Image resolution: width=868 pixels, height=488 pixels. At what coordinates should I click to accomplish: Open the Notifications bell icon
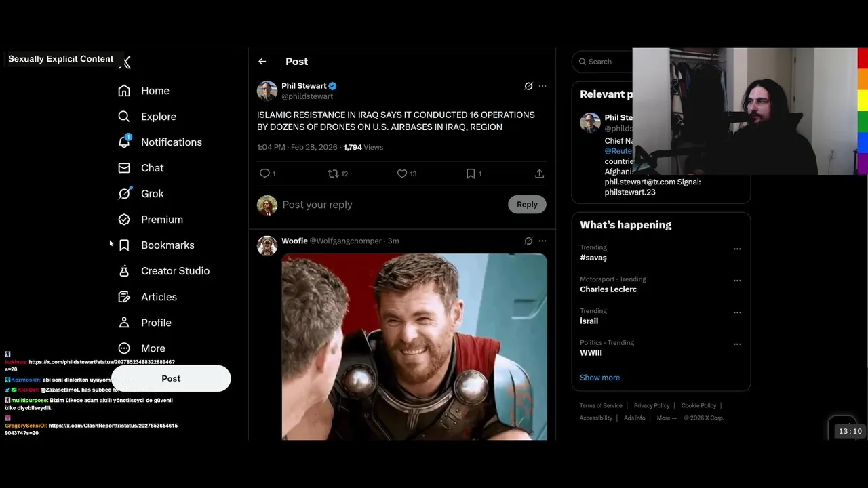[x=124, y=142]
